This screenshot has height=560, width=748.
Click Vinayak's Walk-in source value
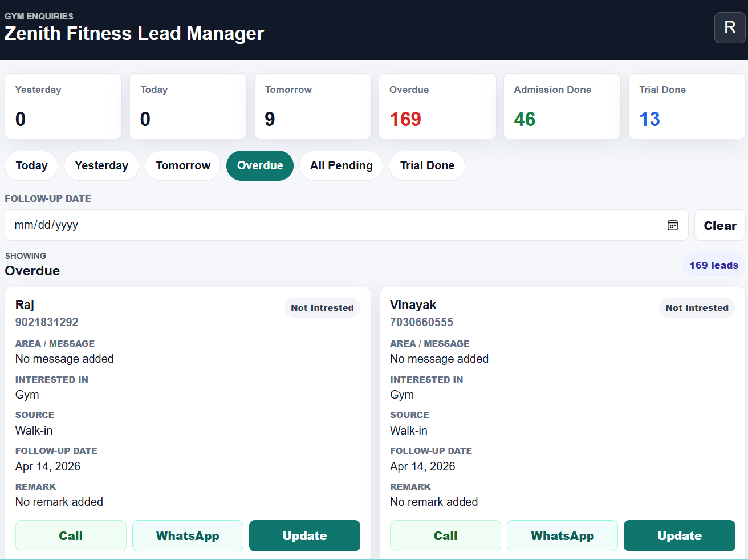coord(409,431)
